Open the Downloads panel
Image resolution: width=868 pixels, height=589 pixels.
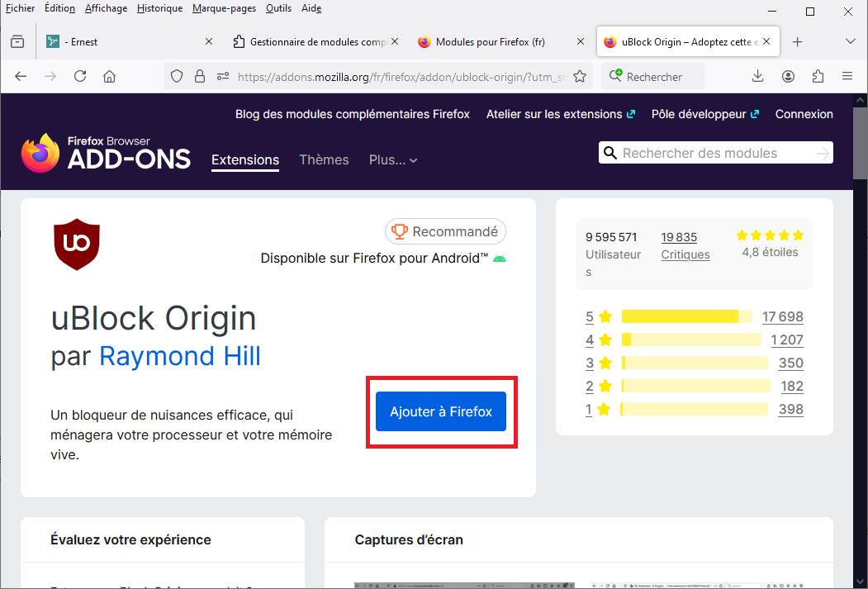[x=758, y=77]
